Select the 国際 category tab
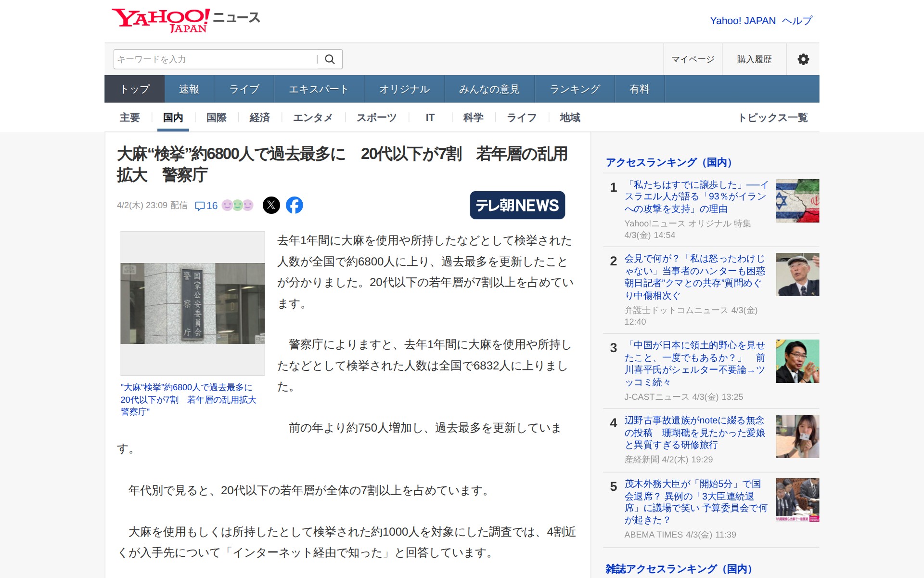Image resolution: width=924 pixels, height=578 pixels. click(x=216, y=118)
